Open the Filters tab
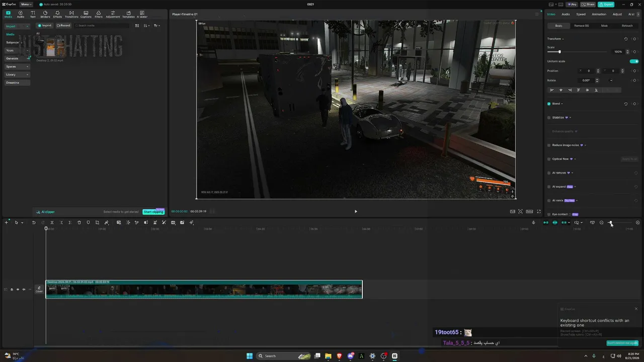 pyautogui.click(x=99, y=14)
